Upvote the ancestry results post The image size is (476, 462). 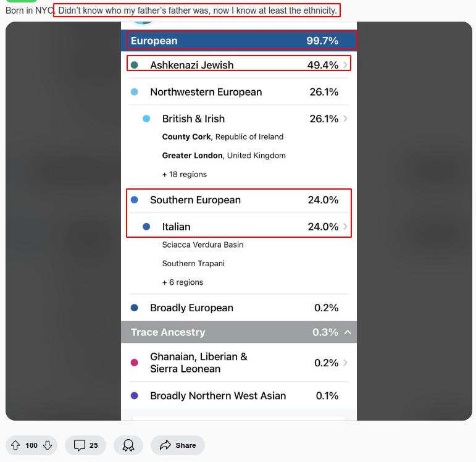15,445
